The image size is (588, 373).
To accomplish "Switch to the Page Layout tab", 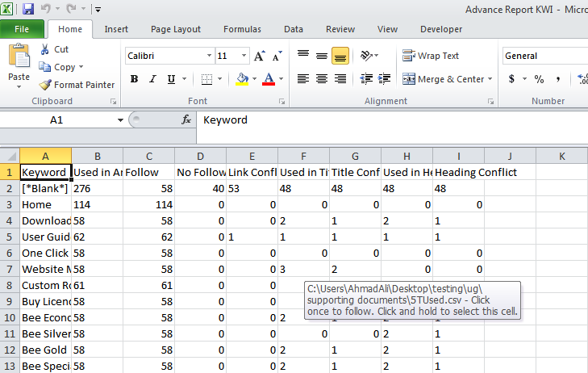I will (x=176, y=29).
